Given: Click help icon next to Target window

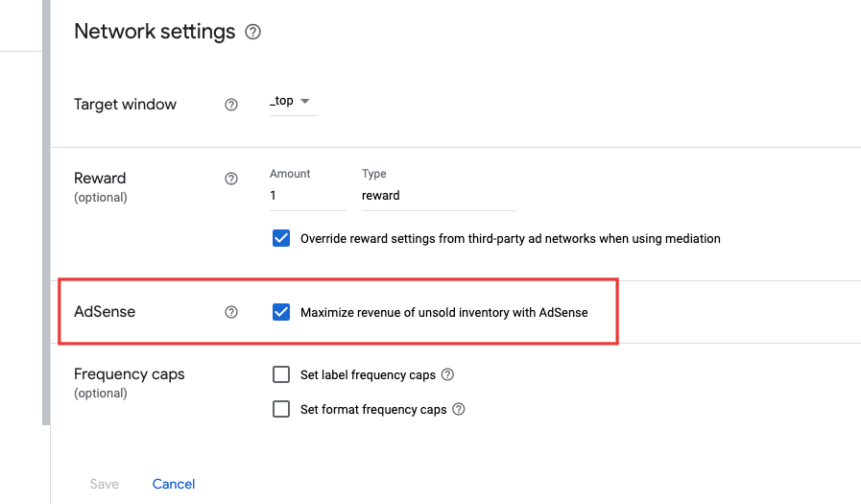Looking at the screenshot, I should tap(231, 105).
